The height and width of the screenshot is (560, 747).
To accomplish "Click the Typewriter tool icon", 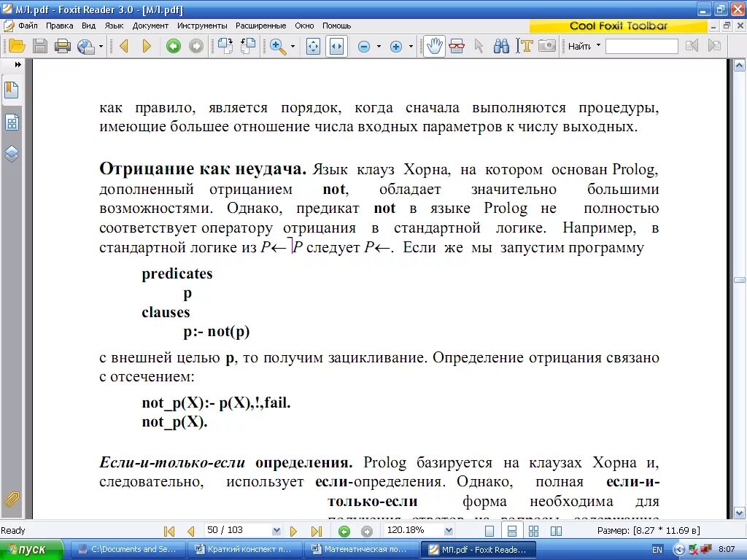I will pos(457,46).
